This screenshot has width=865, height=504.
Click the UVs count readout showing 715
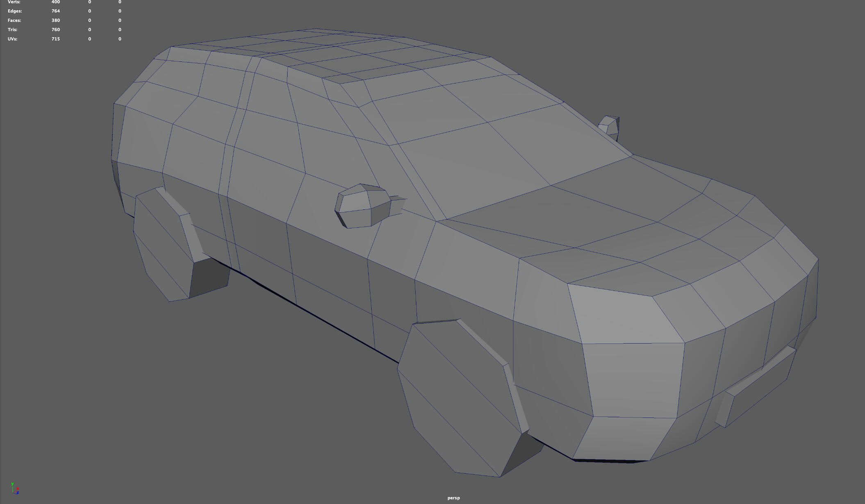click(x=56, y=39)
